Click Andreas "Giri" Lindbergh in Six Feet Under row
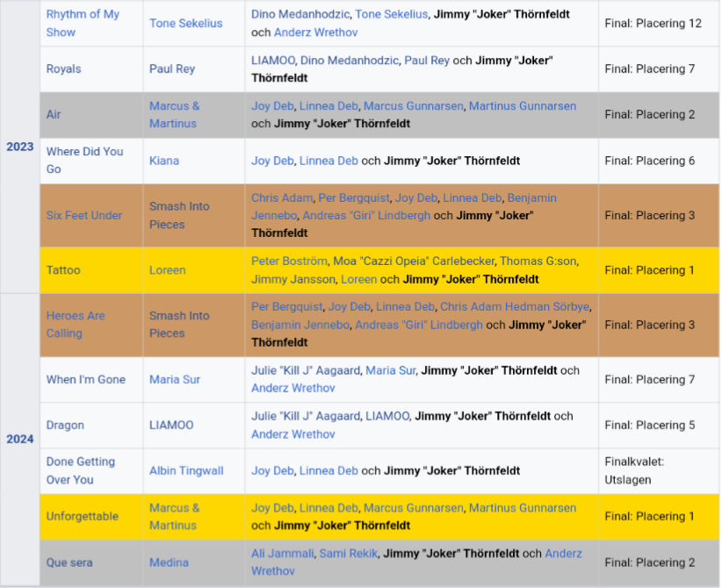The image size is (722, 588). pos(366,215)
